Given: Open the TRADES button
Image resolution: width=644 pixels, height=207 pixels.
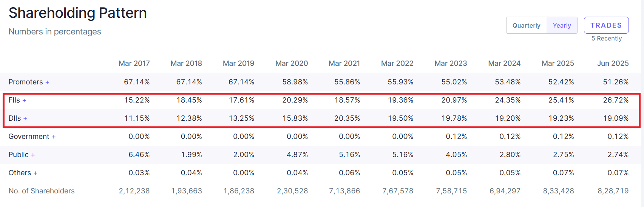Looking at the screenshot, I should tap(606, 25).
